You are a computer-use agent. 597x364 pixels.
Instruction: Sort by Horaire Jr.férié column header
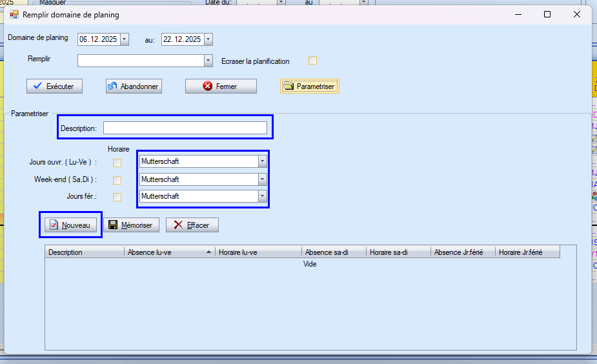pyautogui.click(x=528, y=252)
